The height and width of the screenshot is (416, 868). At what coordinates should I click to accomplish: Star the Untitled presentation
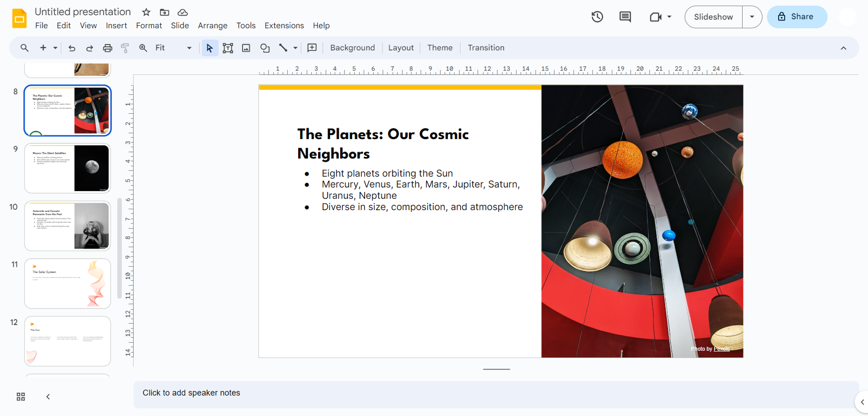click(x=146, y=12)
